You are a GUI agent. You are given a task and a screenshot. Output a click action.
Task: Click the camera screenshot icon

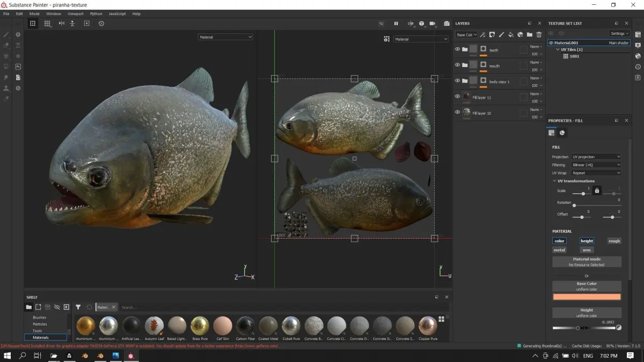(447, 24)
